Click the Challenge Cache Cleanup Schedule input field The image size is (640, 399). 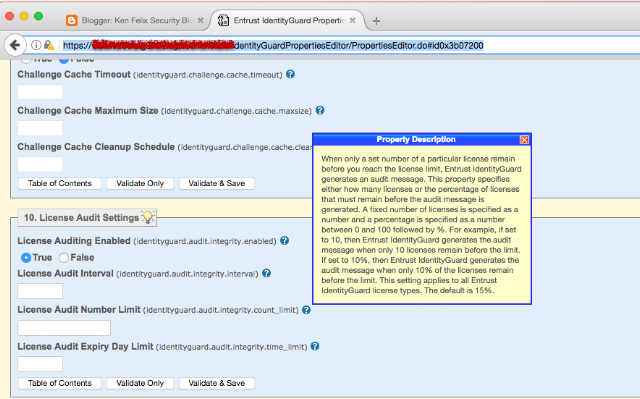40,164
